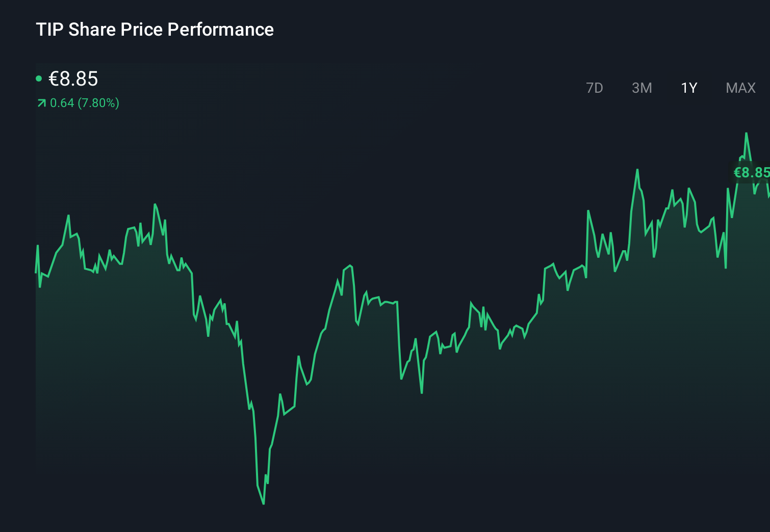Click the current share price €8.85

[x=73, y=79]
